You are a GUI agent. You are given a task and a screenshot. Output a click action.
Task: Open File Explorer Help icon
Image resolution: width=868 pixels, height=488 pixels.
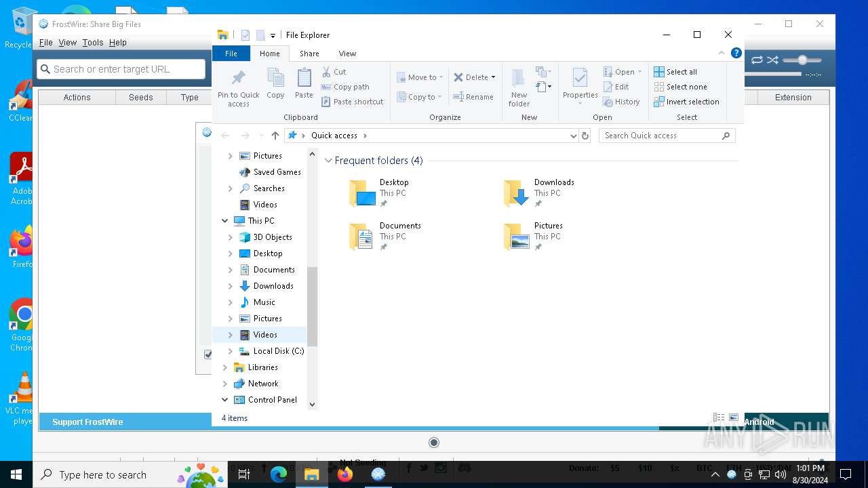(x=736, y=53)
